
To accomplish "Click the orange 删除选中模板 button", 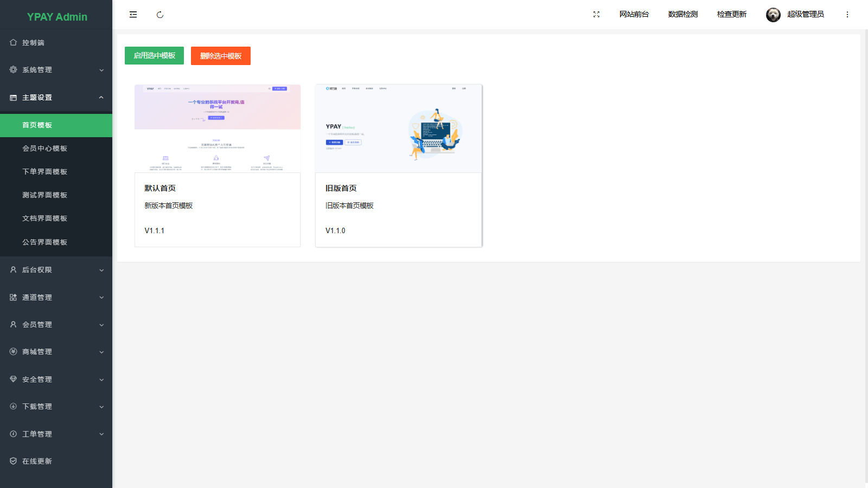I will coord(220,56).
